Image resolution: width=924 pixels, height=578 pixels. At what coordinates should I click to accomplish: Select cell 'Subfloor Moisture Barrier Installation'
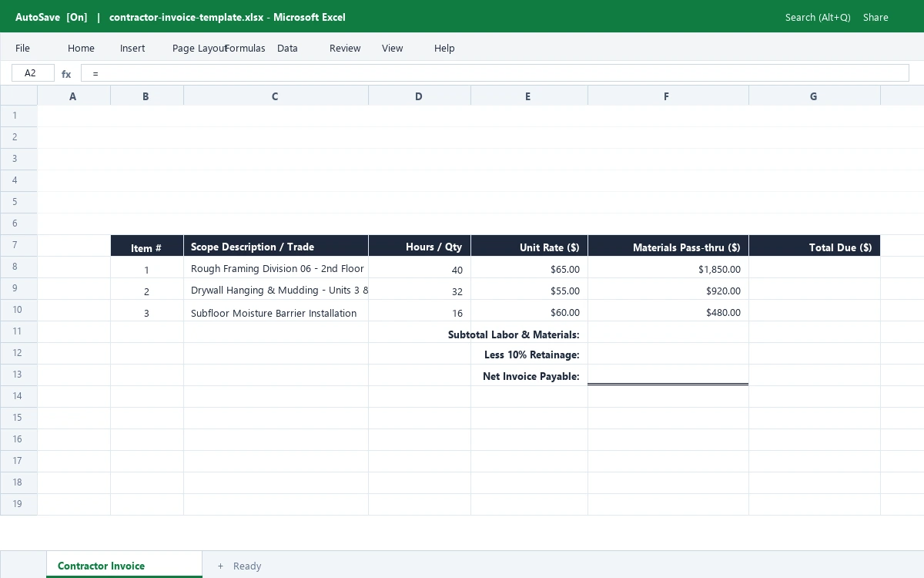click(276, 311)
